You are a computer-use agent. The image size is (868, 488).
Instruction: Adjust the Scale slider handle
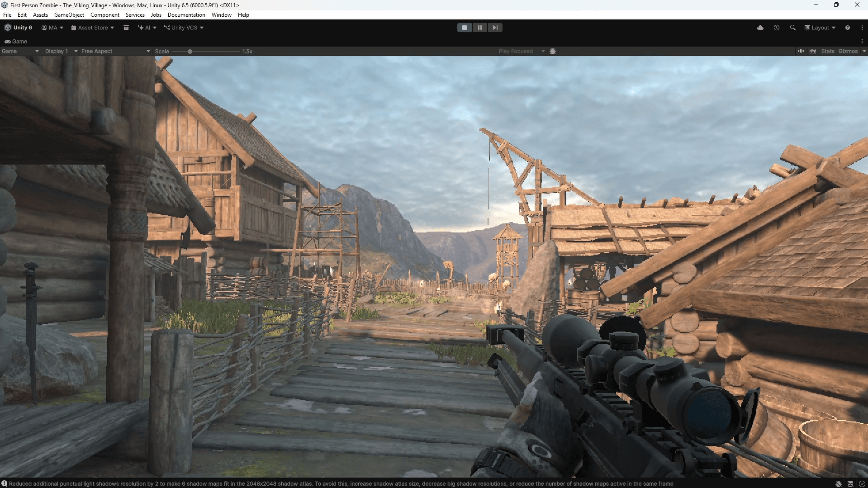(x=190, y=52)
